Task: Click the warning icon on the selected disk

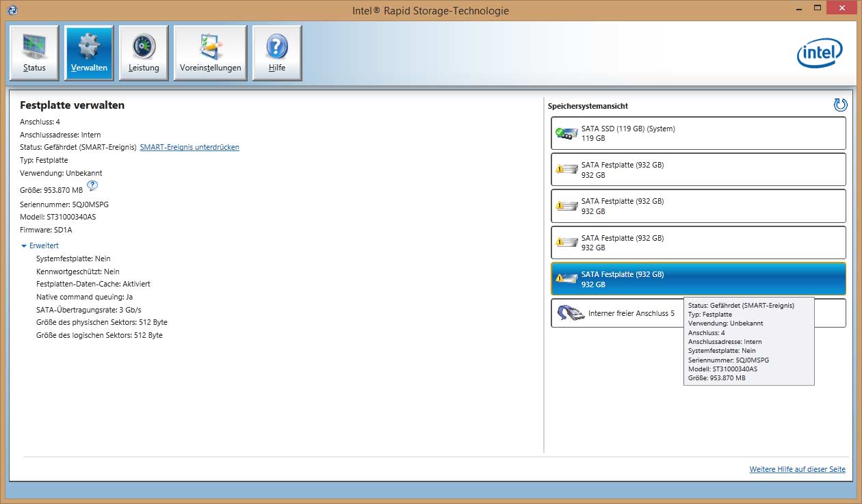Action: point(560,278)
